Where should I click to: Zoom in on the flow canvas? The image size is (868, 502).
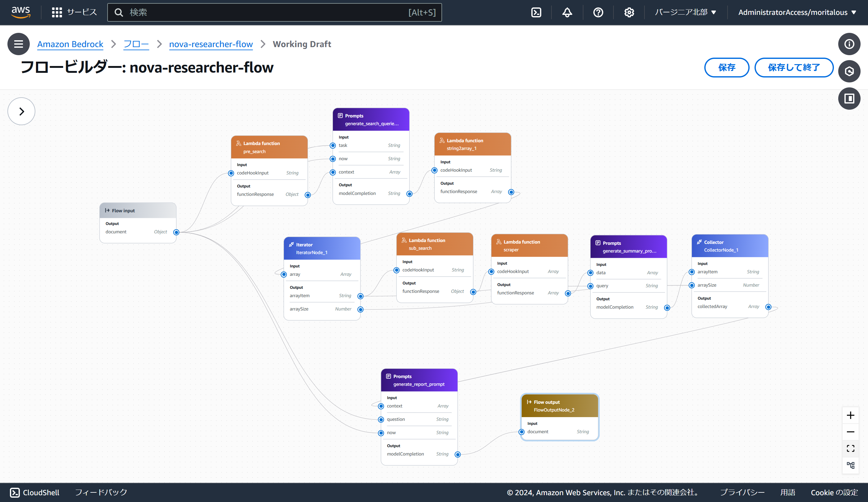click(850, 415)
